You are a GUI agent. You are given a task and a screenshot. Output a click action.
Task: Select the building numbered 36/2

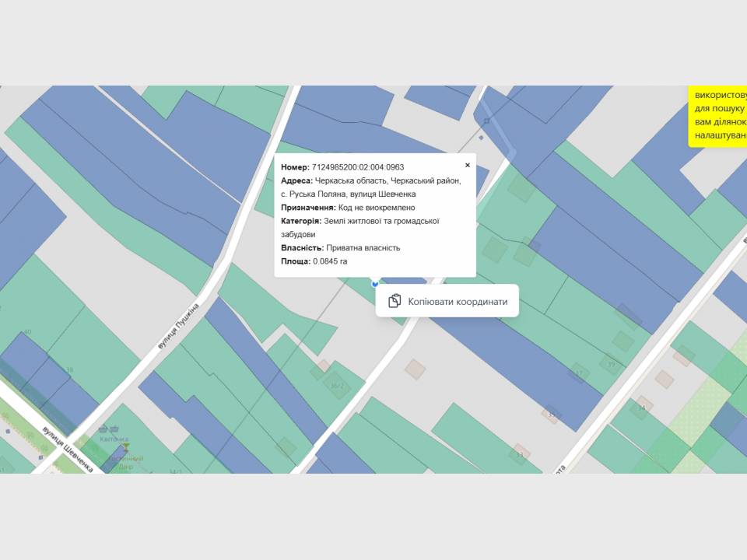[x=337, y=385]
